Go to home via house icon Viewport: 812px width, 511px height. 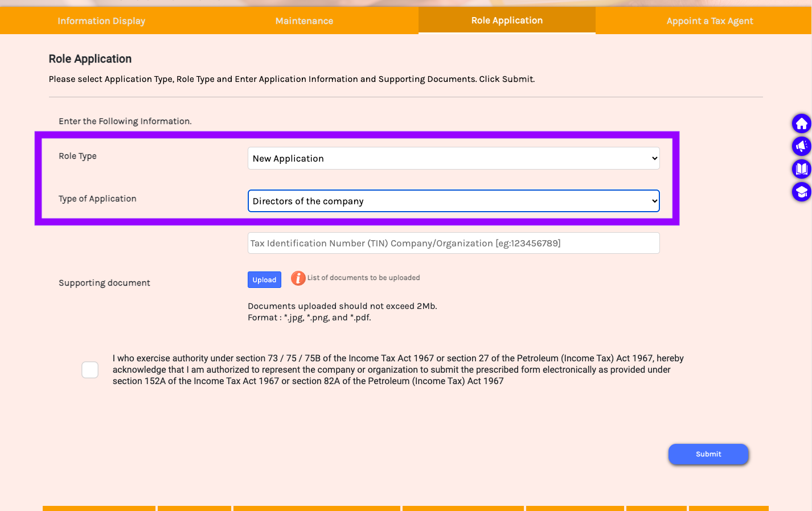click(x=801, y=123)
